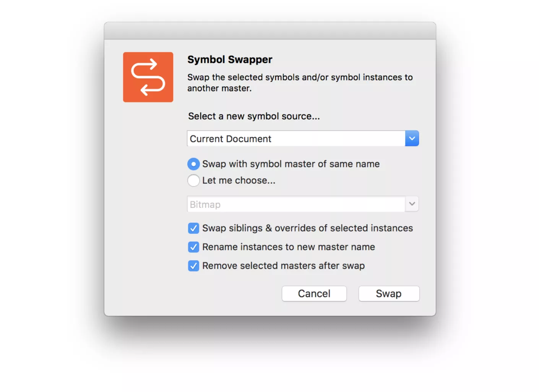Click the 'Symbol Swapper' bold heading

(230, 60)
